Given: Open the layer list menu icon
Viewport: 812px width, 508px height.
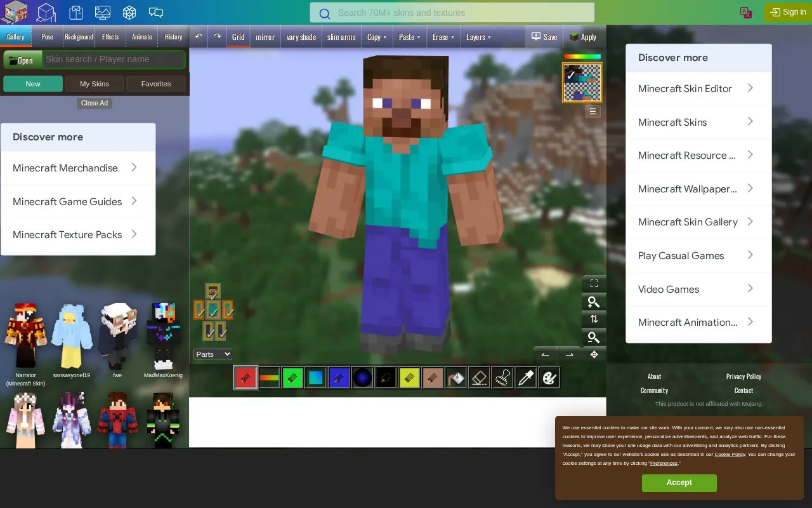Looking at the screenshot, I should pos(593,111).
